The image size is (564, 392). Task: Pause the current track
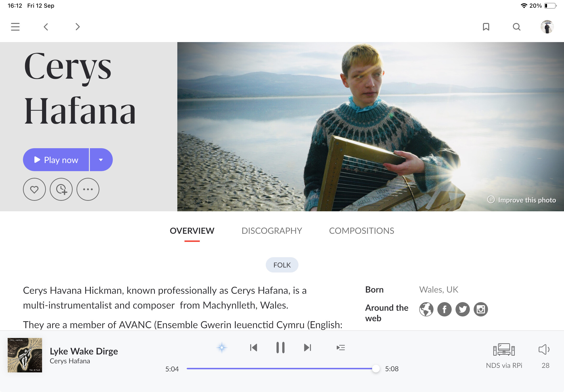coord(280,348)
